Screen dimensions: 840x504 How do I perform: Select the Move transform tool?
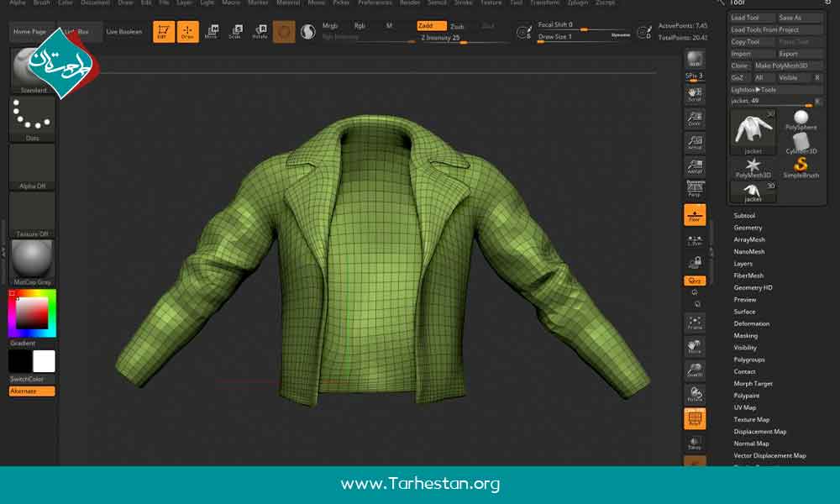[212, 32]
